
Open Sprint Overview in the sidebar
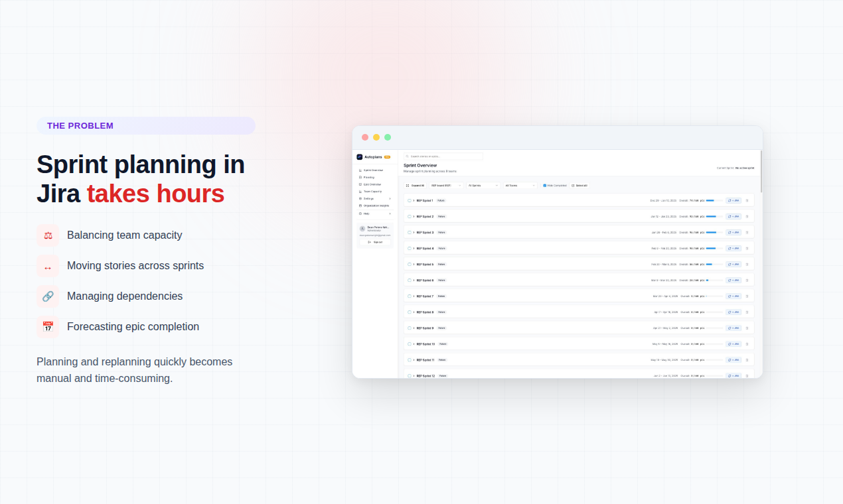pos(374,170)
